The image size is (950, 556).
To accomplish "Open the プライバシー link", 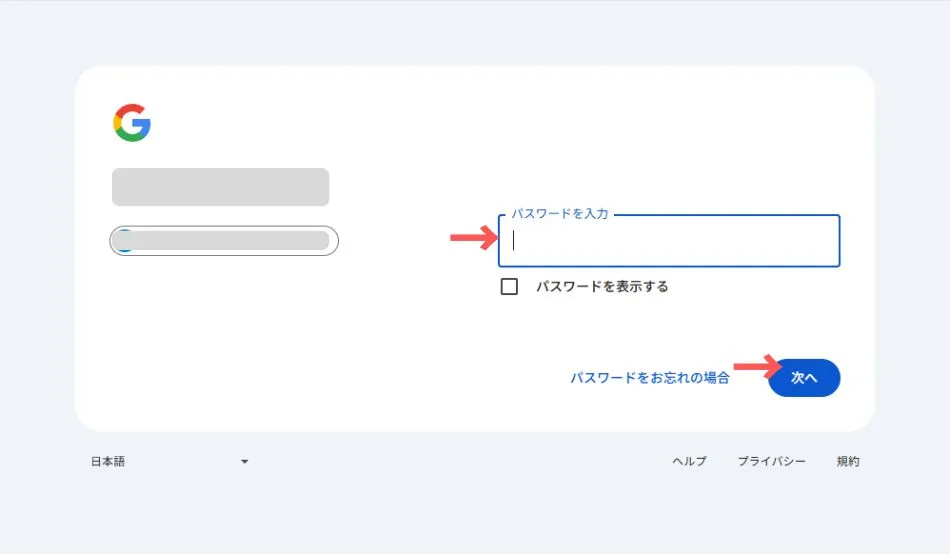I will pyautogui.click(x=771, y=462).
